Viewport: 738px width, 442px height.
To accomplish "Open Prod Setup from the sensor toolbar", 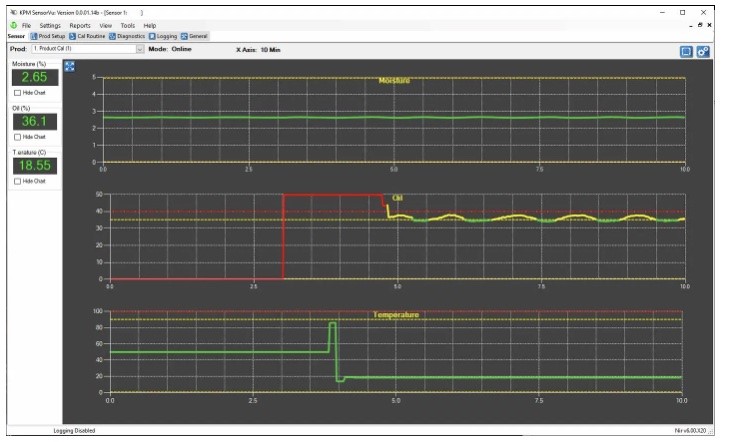I will coord(47,36).
